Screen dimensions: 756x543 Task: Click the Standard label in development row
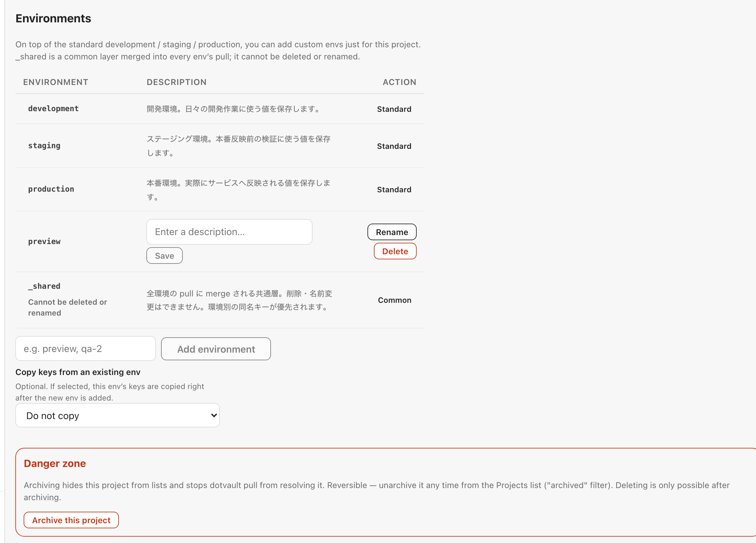394,109
